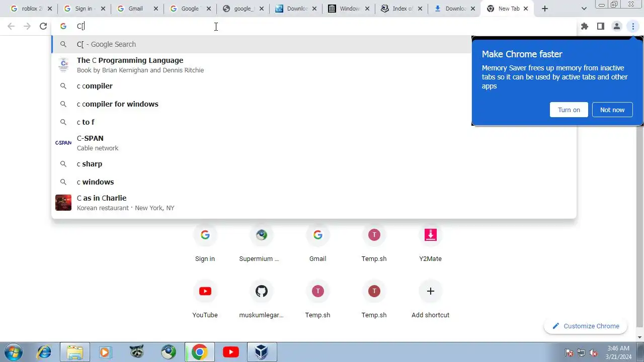Viewport: 644px width, 362px height.
Task: Select 'The C Programming Language' suggestion
Action: [x=314, y=65]
